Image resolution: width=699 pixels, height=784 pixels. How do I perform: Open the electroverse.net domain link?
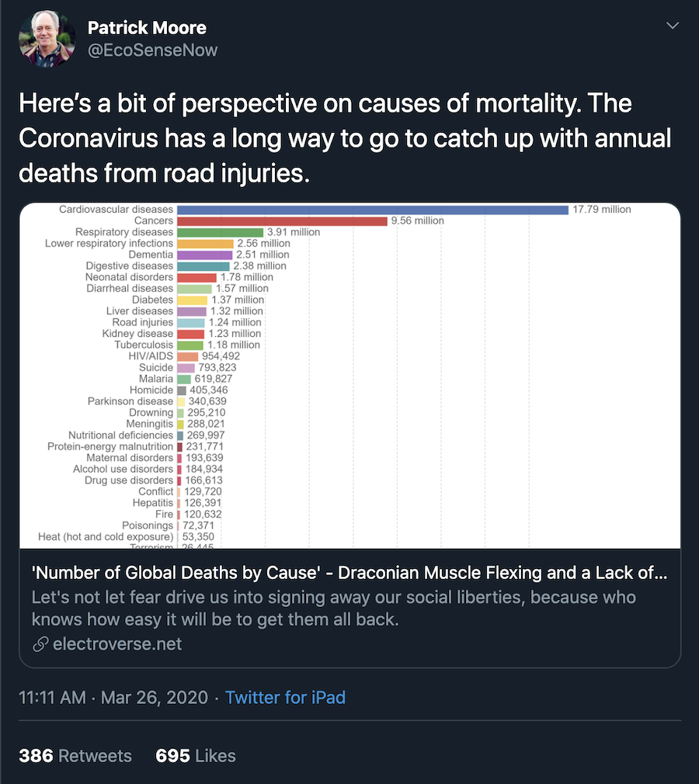[117, 644]
